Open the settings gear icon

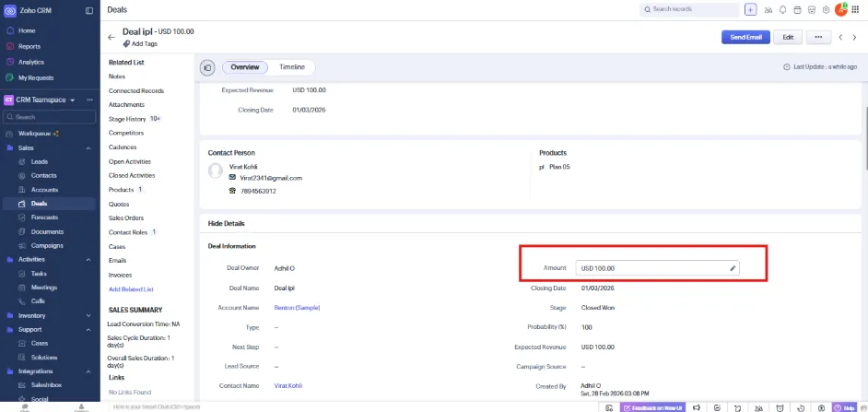pos(826,9)
